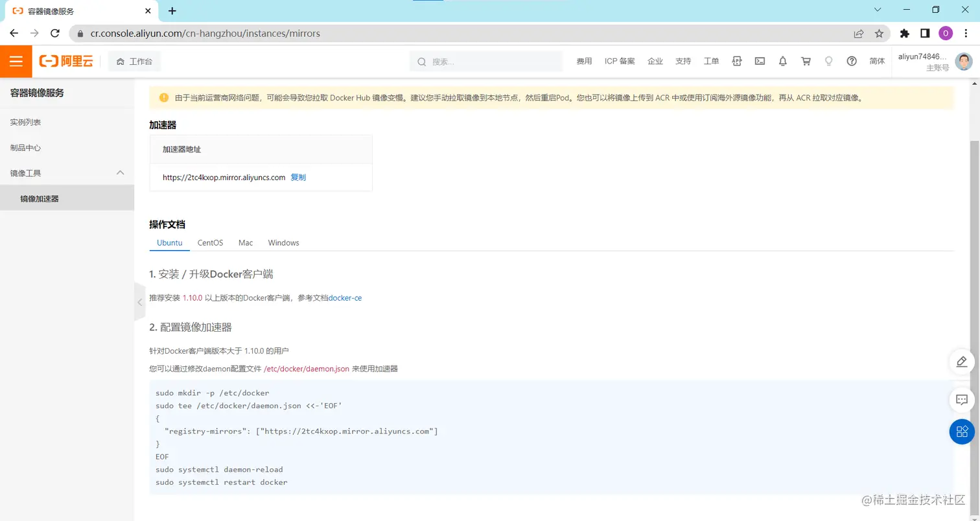Switch to the Mac tab

[246, 243]
